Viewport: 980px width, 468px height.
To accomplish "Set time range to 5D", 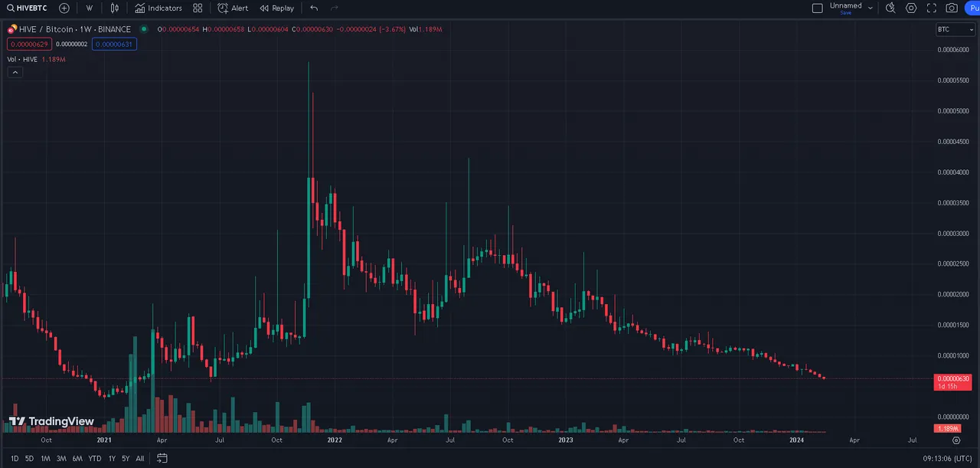I will (29, 458).
